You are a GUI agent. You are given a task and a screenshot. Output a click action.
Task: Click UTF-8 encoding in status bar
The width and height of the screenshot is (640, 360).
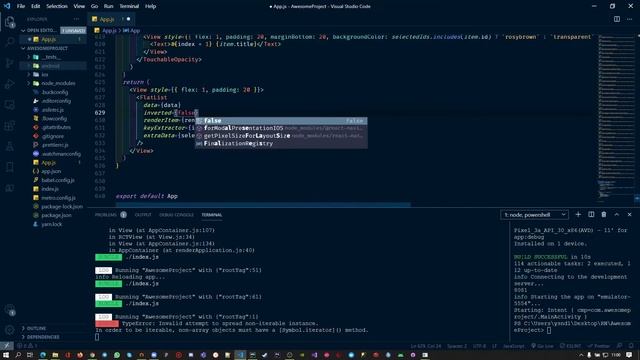[479, 346]
